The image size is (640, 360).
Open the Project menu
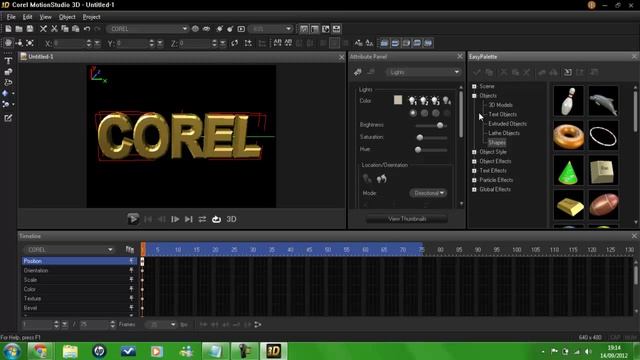91,17
